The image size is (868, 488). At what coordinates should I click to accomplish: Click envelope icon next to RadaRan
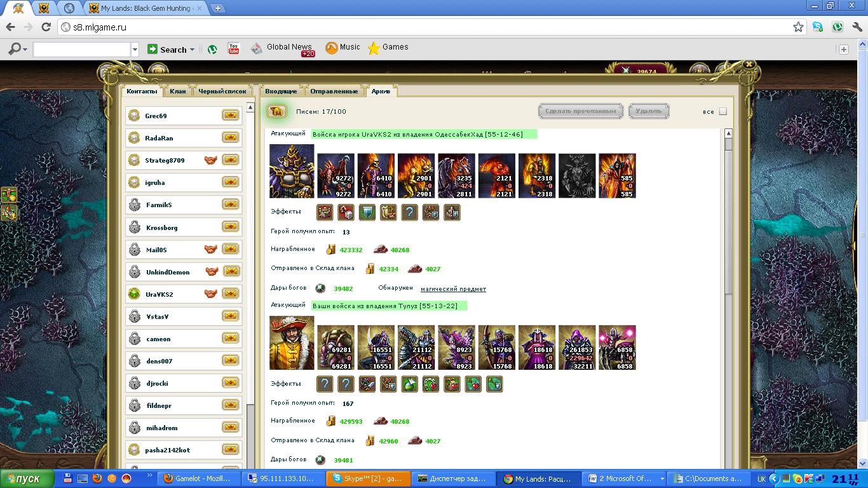pos(230,138)
